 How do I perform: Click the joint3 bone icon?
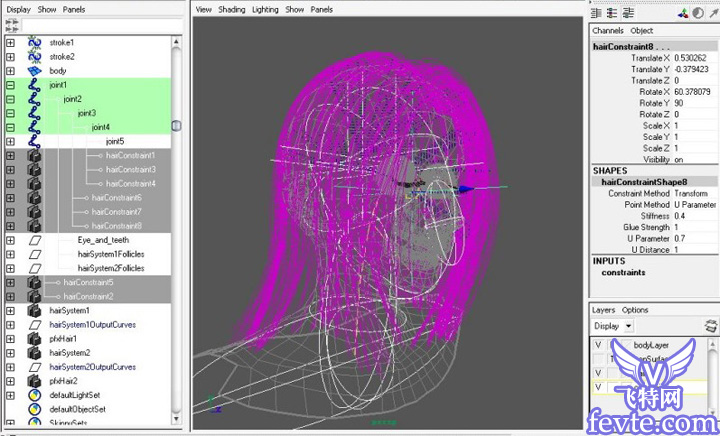(34, 113)
